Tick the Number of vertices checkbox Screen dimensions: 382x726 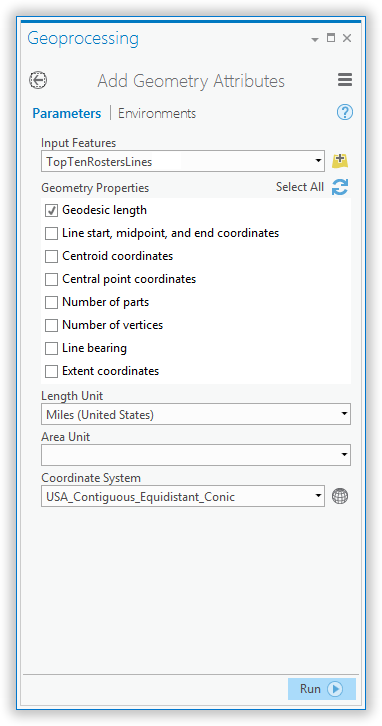pyautogui.click(x=51, y=325)
